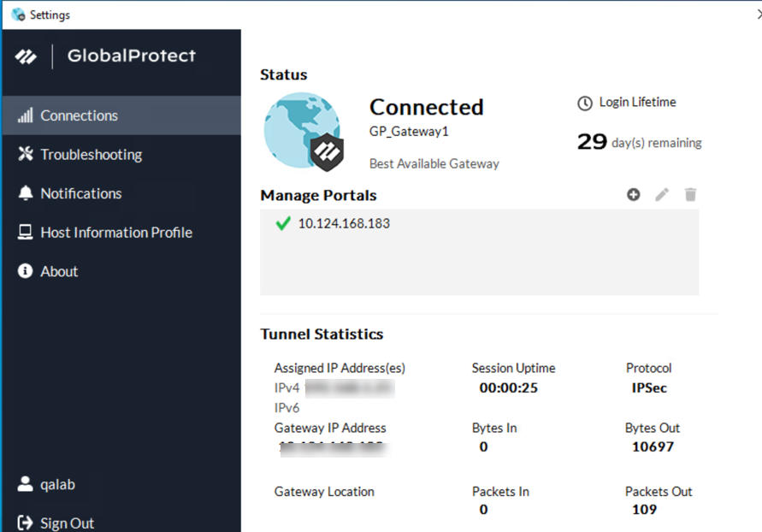This screenshot has height=532, width=762.
Task: Open the Connections section
Action: 79,115
